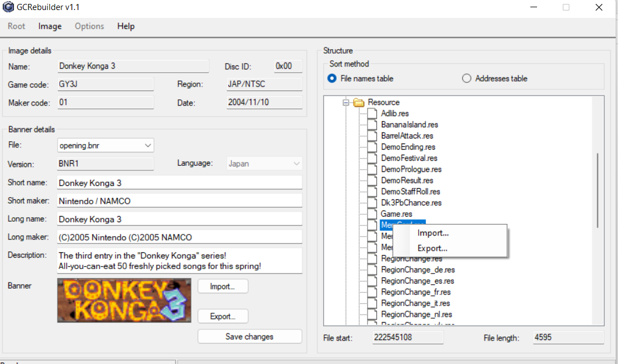Click the RegionChange_it.res file icon
The height and width of the screenshot is (364, 618).
tap(372, 303)
